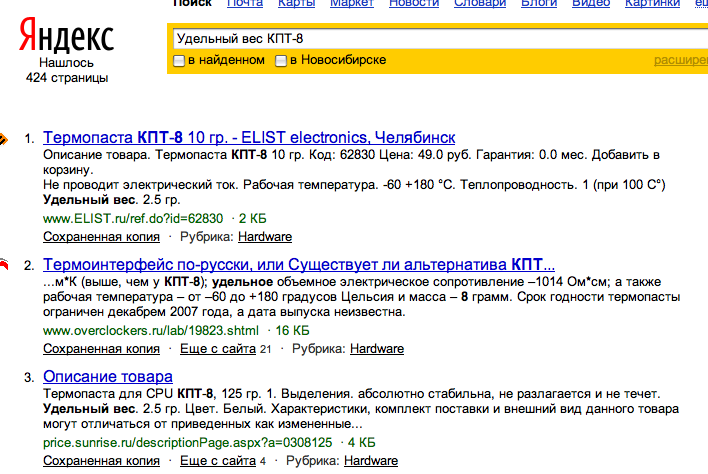The width and height of the screenshot is (708, 474).
Task: Open the Почта tab
Action: pos(245,4)
